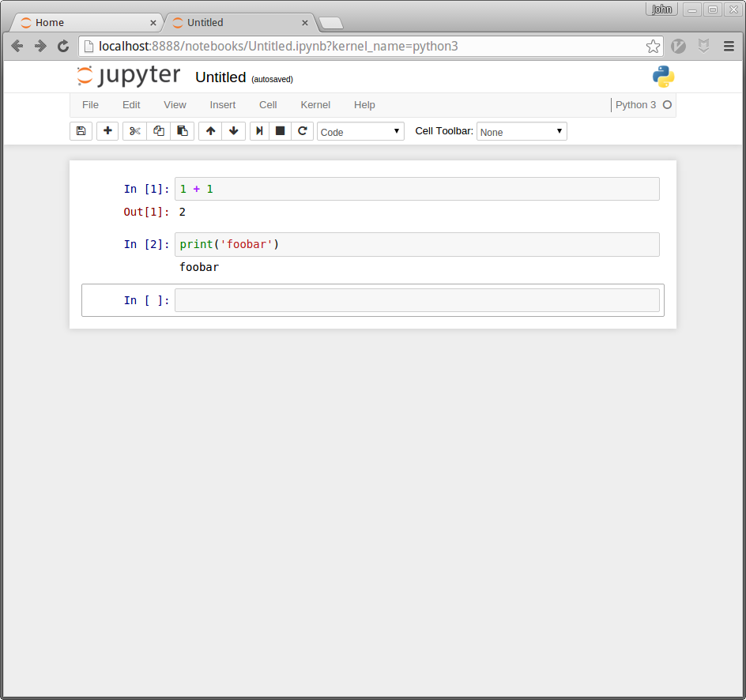Open the File menu
Viewport: 746px width, 700px height.
pos(90,105)
